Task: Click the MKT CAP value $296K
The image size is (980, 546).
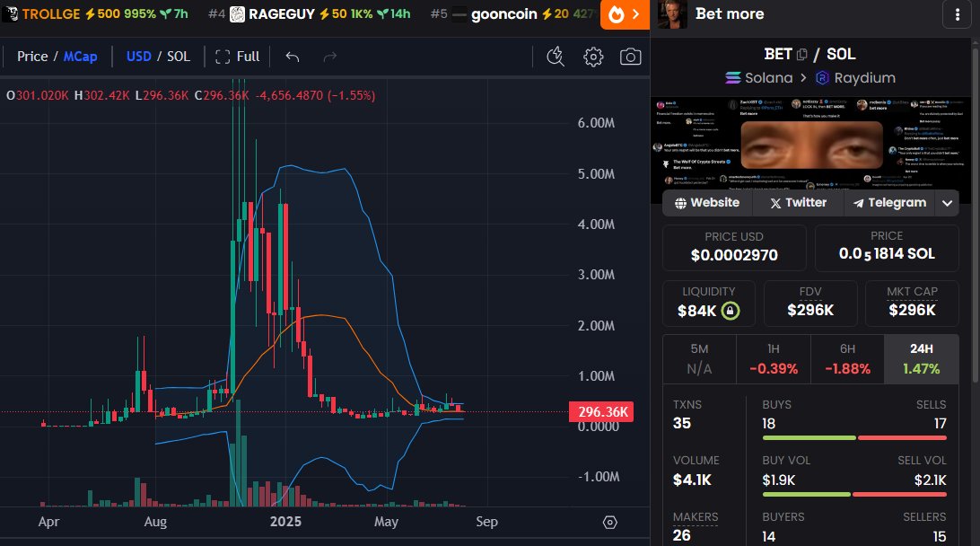Action: 912,310
